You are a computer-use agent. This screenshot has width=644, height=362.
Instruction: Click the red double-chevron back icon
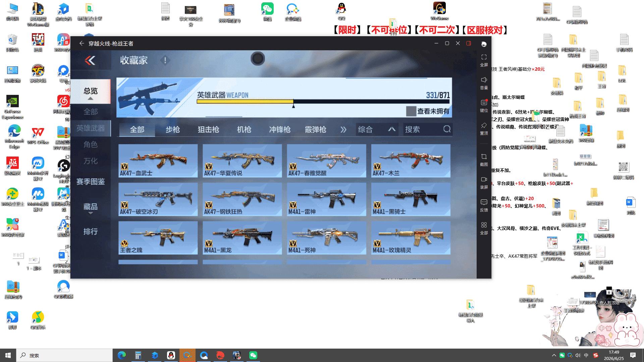90,60
